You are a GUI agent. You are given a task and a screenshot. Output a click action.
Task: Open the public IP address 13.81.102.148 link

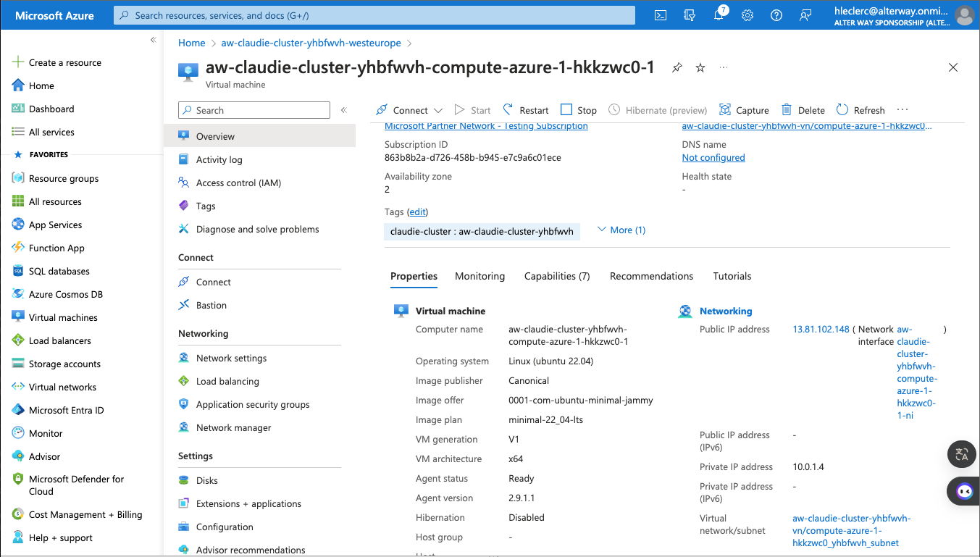tap(821, 329)
